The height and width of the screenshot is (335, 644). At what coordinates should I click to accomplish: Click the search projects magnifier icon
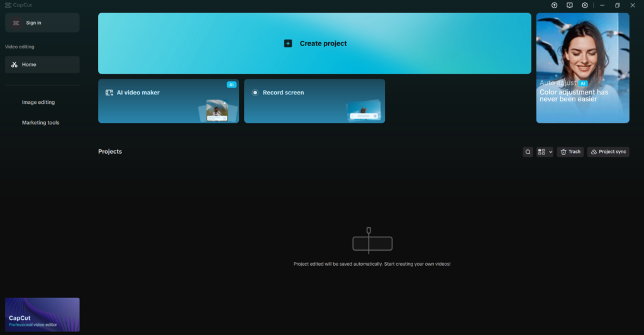(528, 152)
